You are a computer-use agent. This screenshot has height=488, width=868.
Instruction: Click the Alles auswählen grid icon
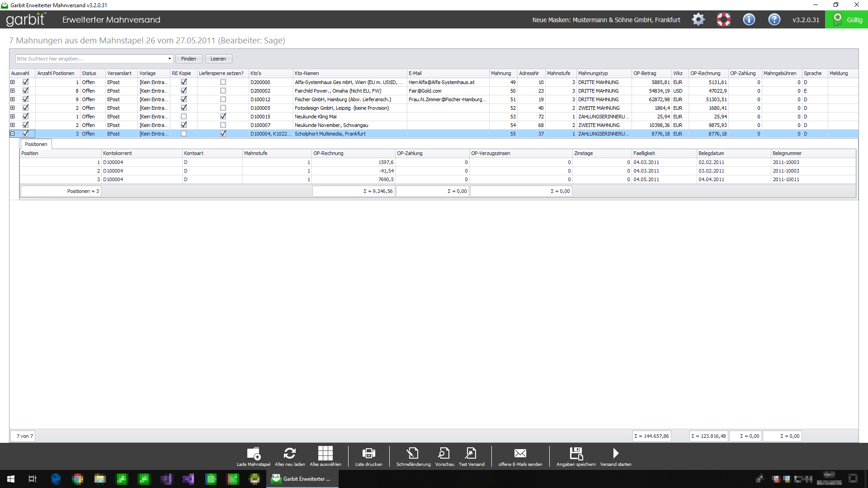tap(325, 453)
